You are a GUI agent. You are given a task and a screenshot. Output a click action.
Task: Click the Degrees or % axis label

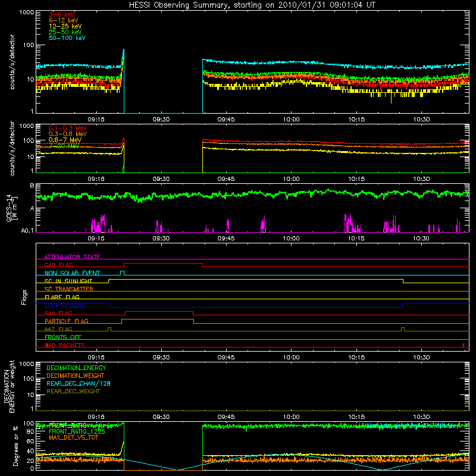15,446
